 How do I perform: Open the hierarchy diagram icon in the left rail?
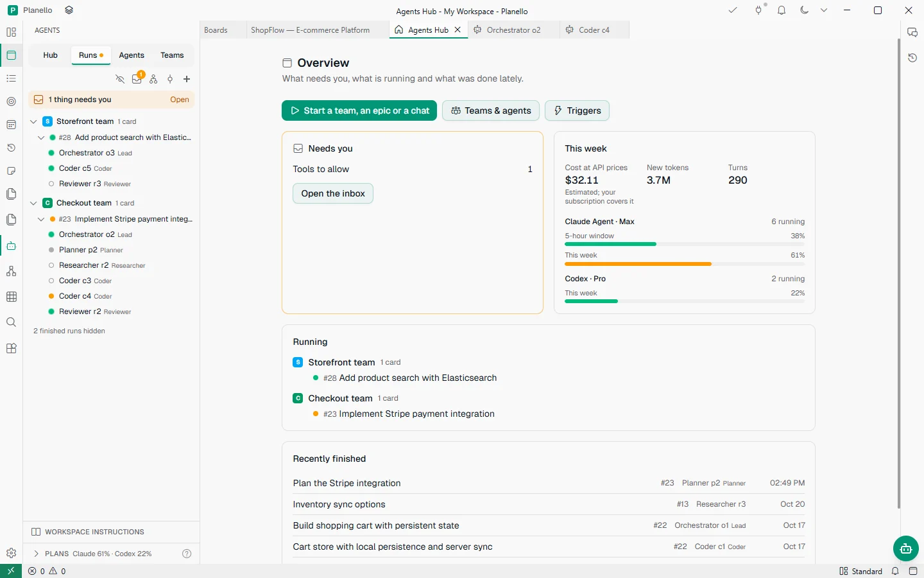click(11, 271)
